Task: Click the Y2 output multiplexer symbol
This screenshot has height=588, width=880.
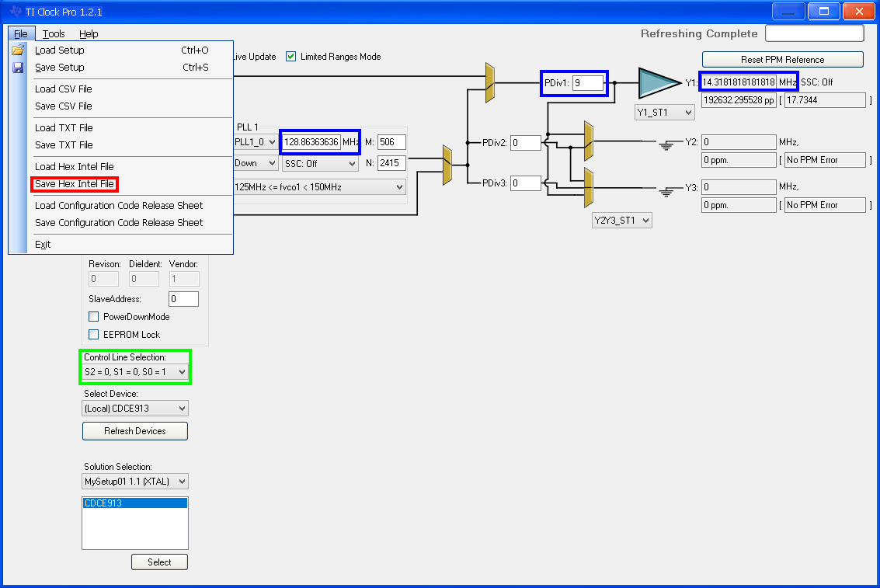Action: pos(589,141)
